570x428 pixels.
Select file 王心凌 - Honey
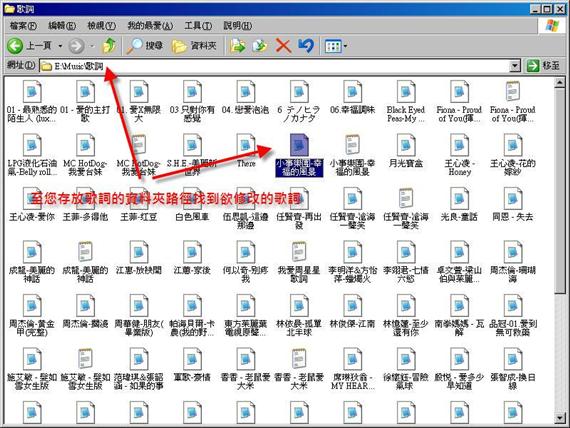(459, 155)
